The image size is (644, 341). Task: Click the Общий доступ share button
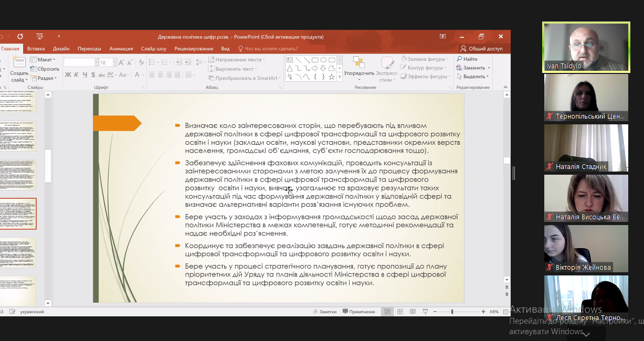(x=482, y=49)
